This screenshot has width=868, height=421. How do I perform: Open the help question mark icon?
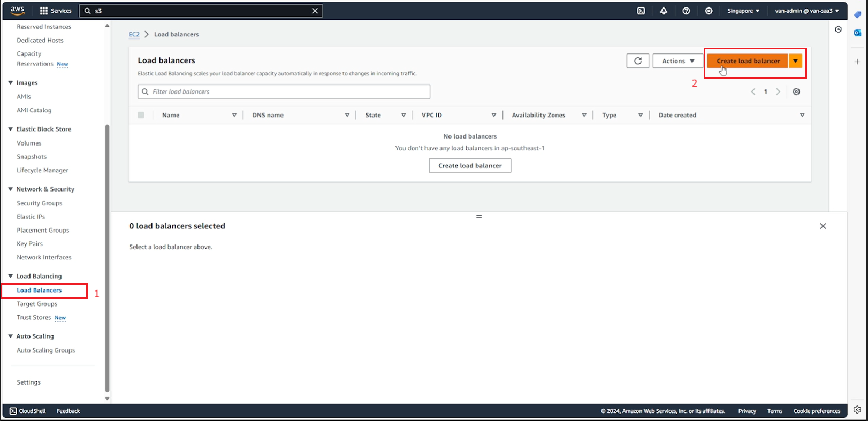tap(686, 11)
